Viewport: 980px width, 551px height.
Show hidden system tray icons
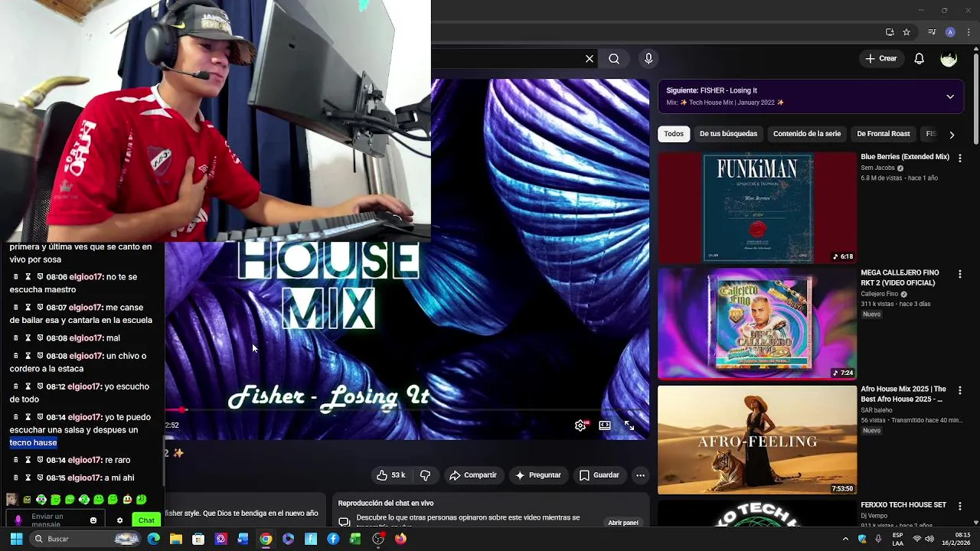tap(845, 539)
